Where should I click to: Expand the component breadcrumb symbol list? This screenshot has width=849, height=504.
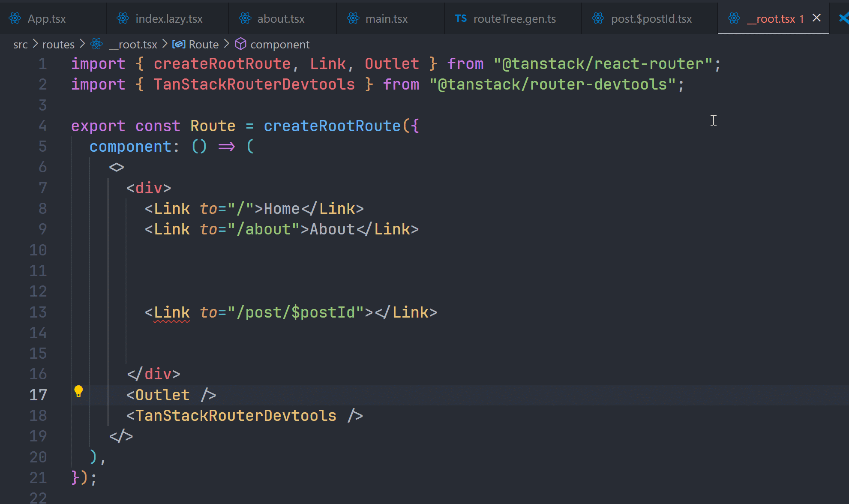coord(279,45)
